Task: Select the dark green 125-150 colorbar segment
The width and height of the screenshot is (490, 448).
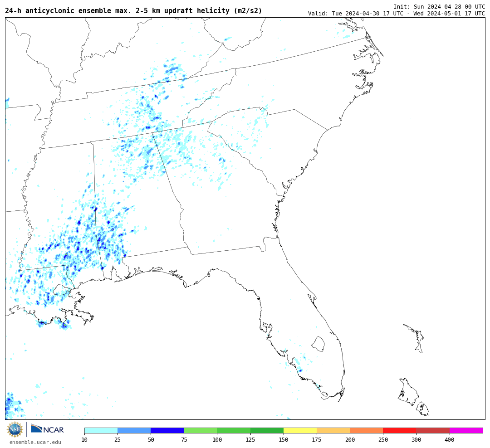Action: 267,430
